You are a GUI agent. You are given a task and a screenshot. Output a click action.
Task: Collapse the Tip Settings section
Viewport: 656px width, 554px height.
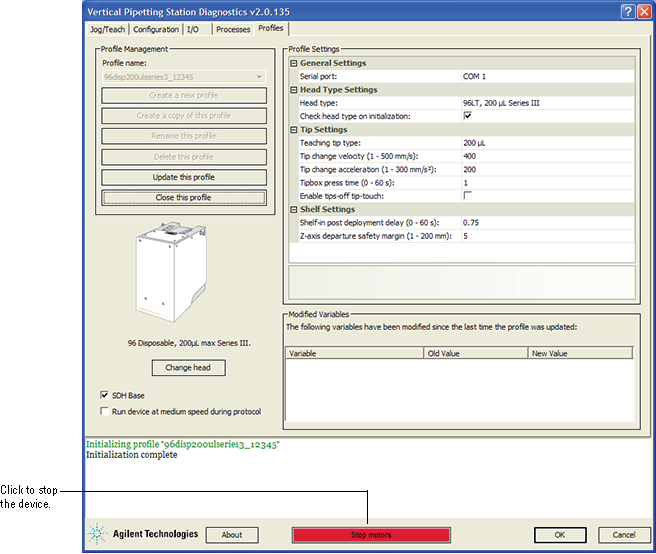(295, 130)
